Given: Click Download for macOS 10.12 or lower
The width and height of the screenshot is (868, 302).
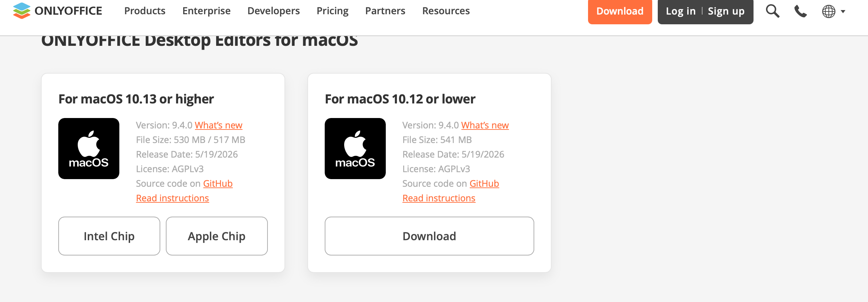Looking at the screenshot, I should [429, 236].
